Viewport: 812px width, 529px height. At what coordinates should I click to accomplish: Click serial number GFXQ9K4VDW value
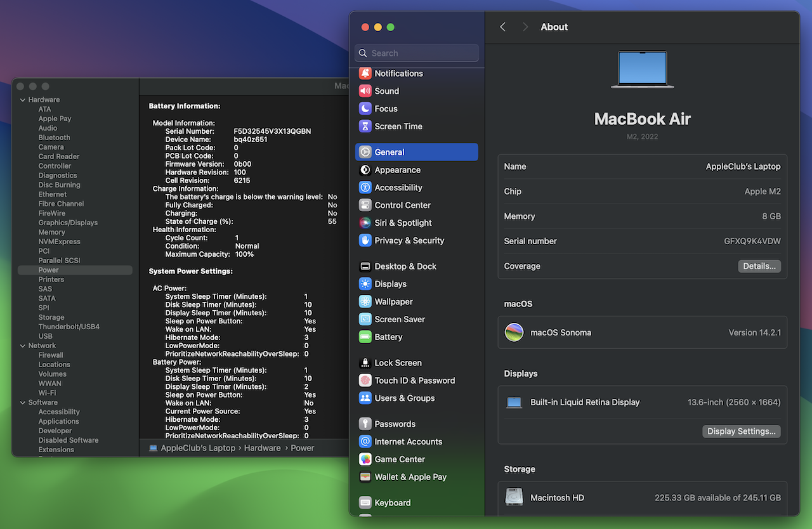coord(752,241)
